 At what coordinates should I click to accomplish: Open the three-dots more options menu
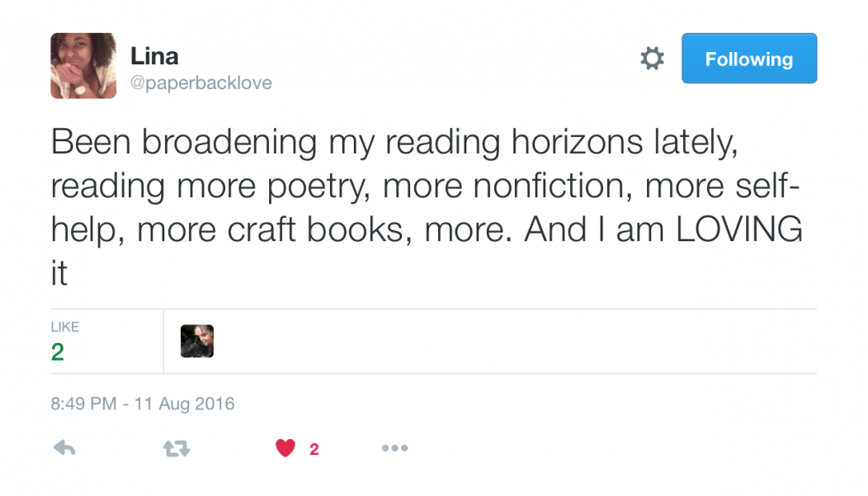[x=394, y=448]
